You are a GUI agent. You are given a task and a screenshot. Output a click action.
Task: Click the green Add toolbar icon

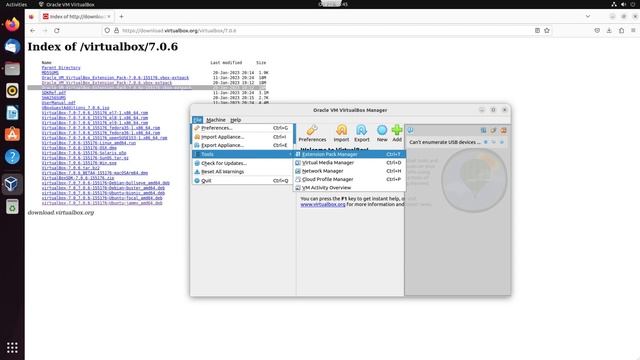(397, 133)
